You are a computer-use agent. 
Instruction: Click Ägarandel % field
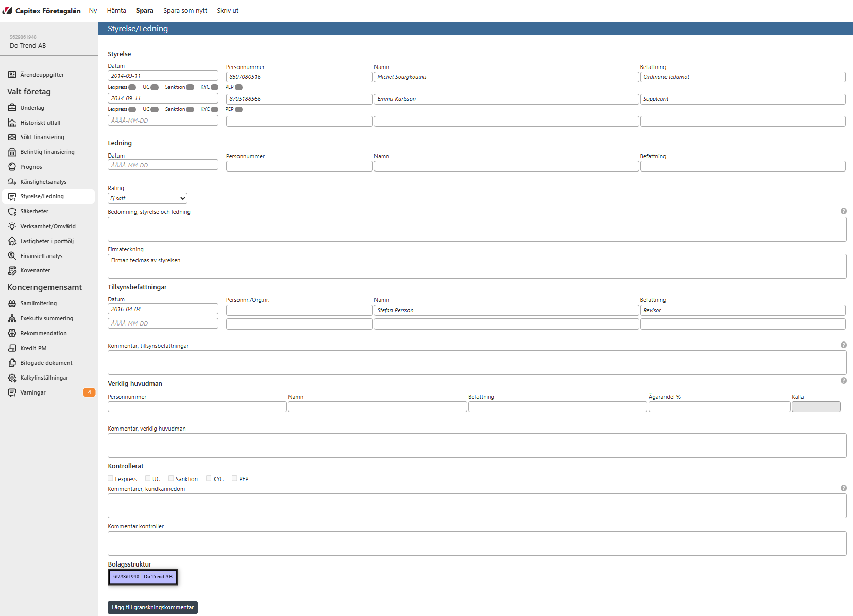(719, 407)
